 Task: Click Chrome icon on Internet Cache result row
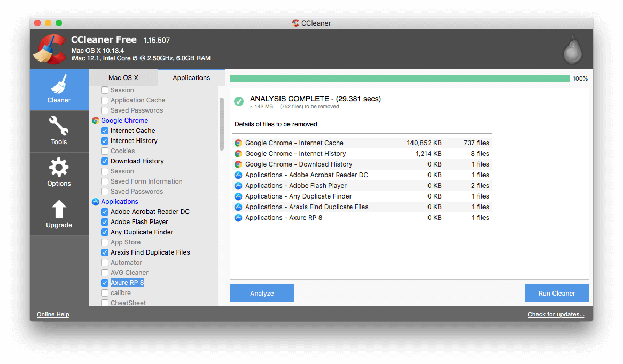pyautogui.click(x=238, y=143)
